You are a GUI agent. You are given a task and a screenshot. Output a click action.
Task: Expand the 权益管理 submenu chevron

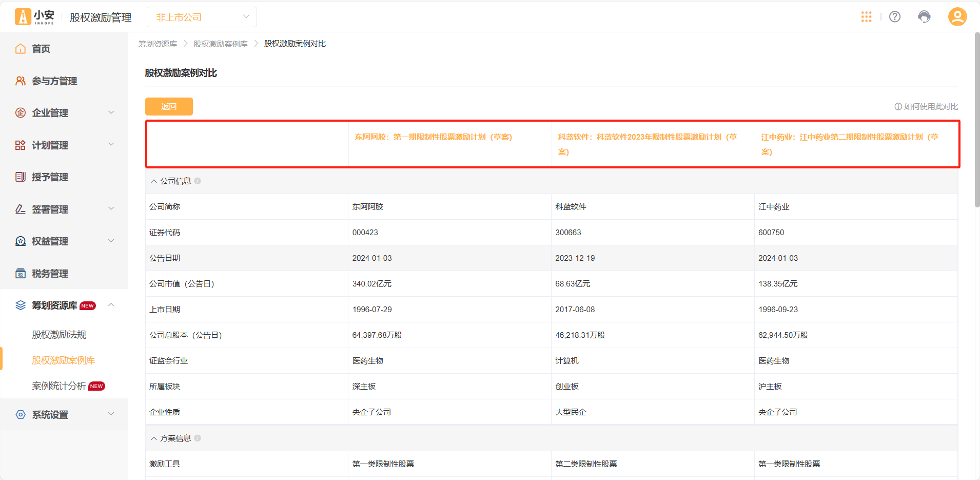pyautogui.click(x=111, y=241)
